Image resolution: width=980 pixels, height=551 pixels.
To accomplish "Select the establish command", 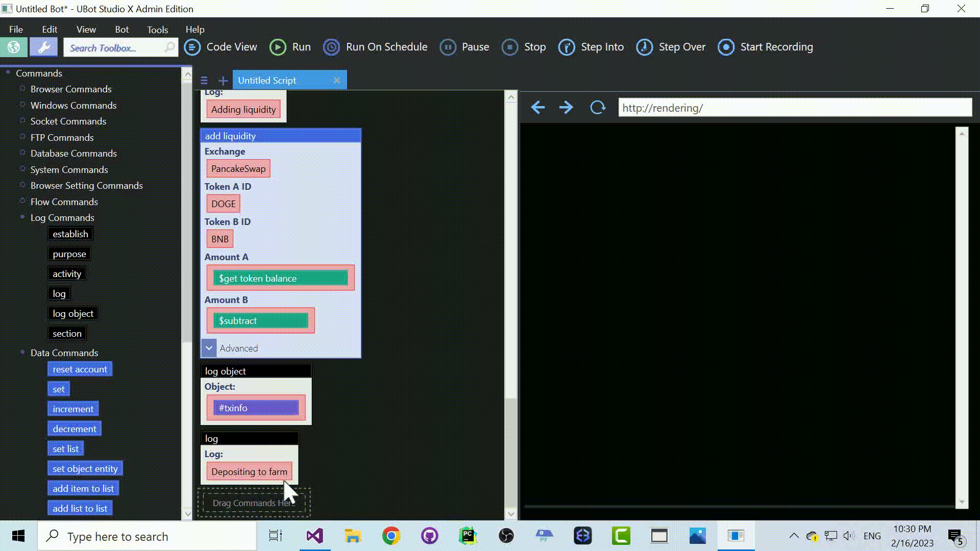I will click(70, 234).
